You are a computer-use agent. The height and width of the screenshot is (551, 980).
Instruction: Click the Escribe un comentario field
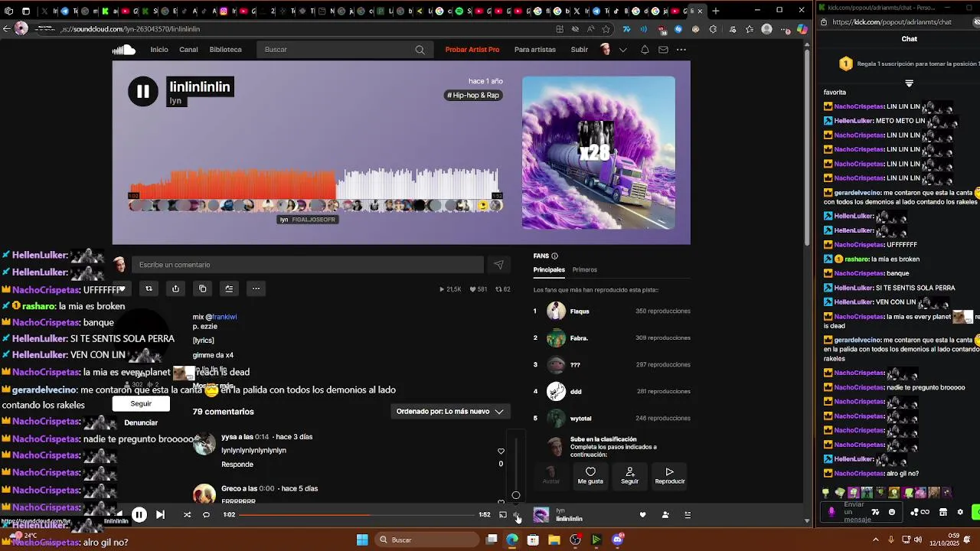click(x=308, y=265)
